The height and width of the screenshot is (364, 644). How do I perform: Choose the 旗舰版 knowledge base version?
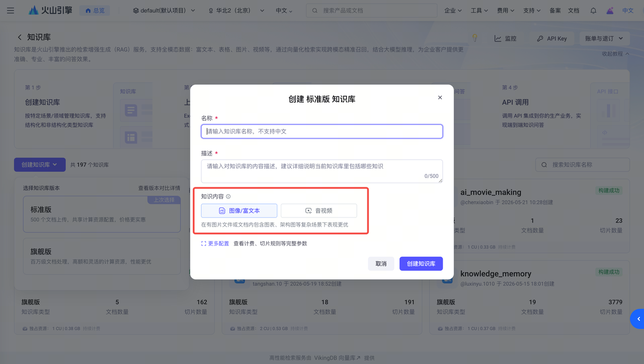(102, 256)
